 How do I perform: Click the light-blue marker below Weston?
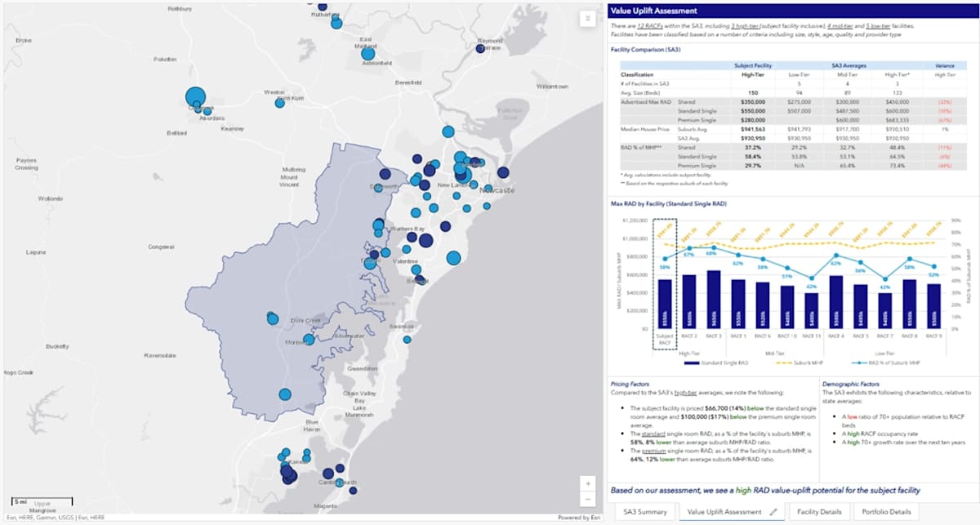point(279,103)
